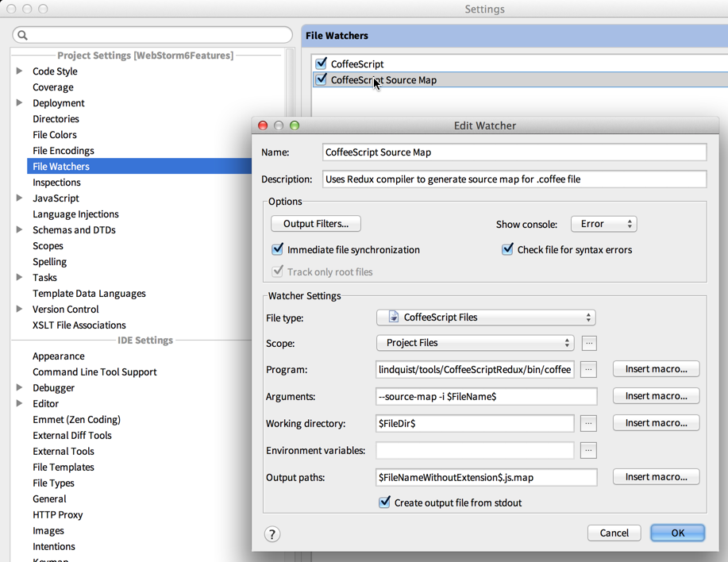Click the ellipsis button beside Working directory

[588, 423]
